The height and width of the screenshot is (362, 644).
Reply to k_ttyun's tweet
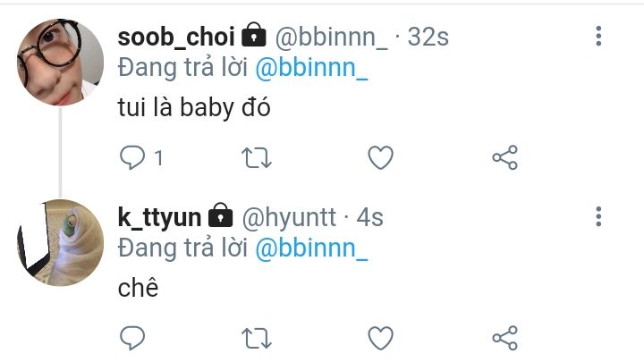coord(132,338)
